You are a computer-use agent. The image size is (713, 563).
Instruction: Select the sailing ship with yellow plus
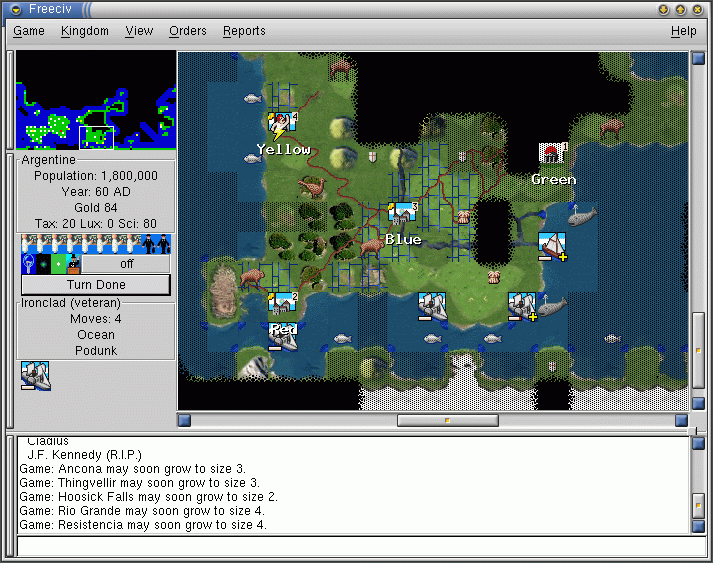pos(552,246)
